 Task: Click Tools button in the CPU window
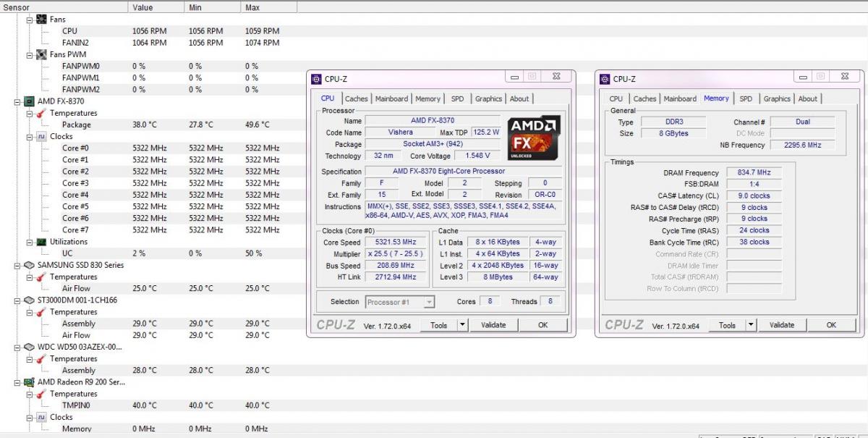point(439,325)
